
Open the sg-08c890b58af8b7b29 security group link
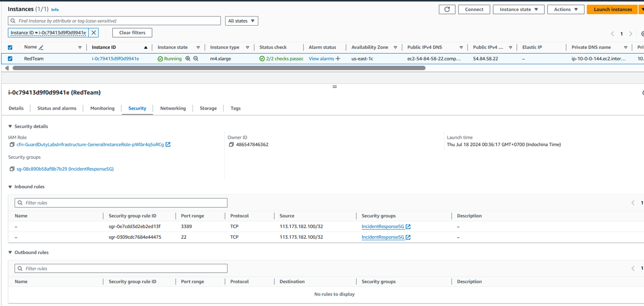pyautogui.click(x=65, y=169)
